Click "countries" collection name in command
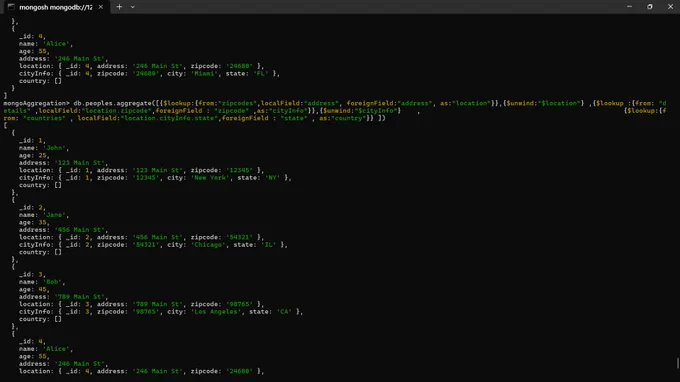Screen dimensions: 680x382 (44, 118)
